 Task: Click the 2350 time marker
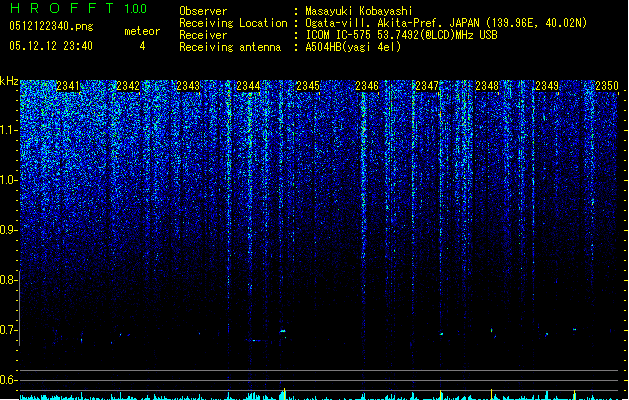(607, 86)
